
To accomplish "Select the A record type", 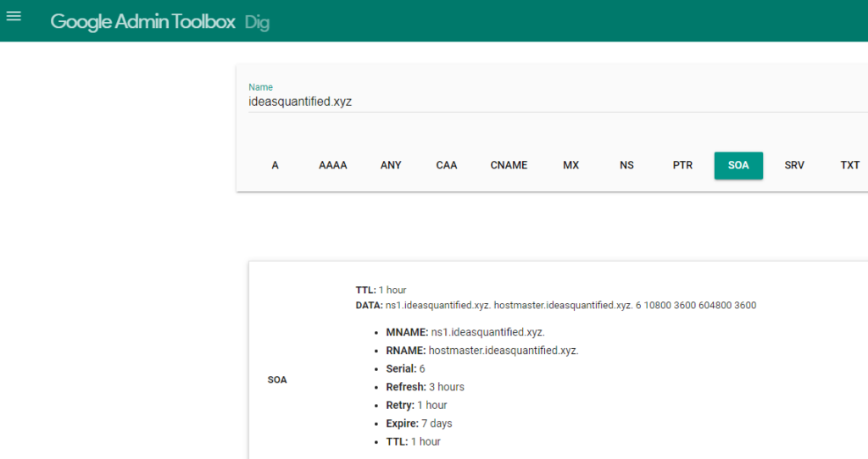I will pyautogui.click(x=275, y=165).
